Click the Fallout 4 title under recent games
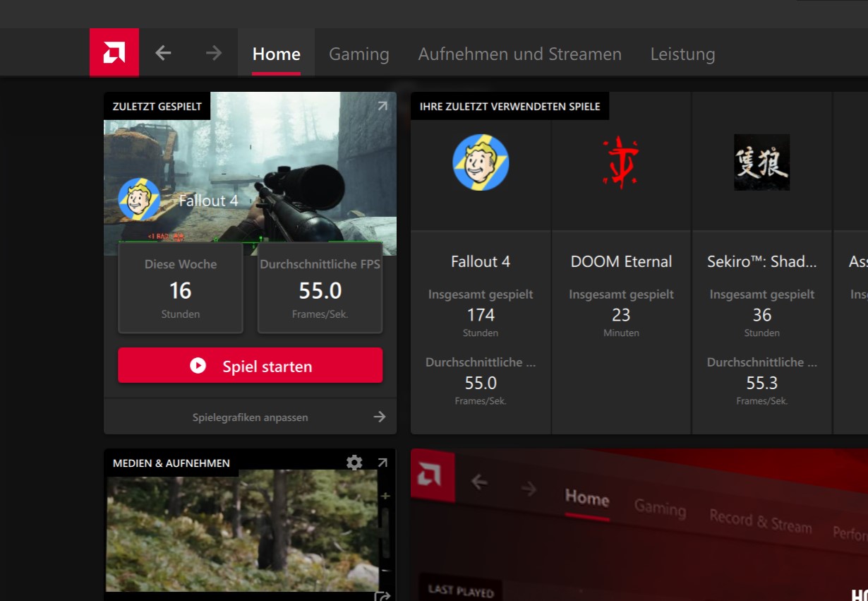The width and height of the screenshot is (868, 601). coord(481,261)
